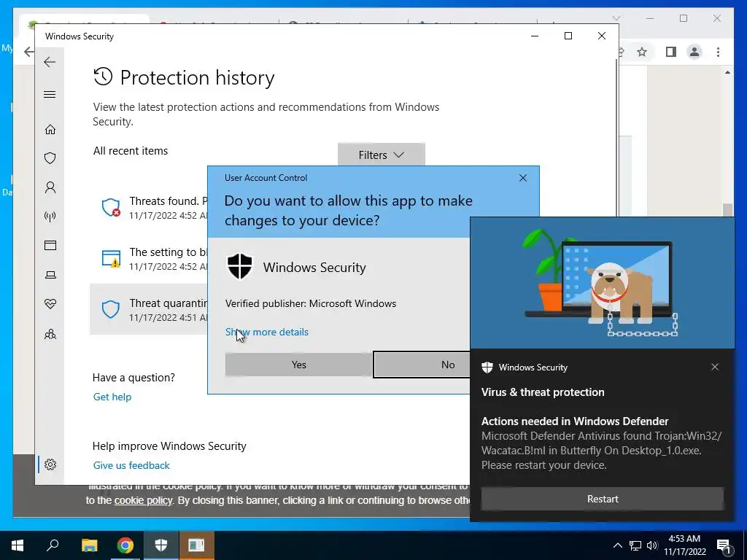Open the taskbar clock and date
747x560 pixels.
click(x=684, y=545)
